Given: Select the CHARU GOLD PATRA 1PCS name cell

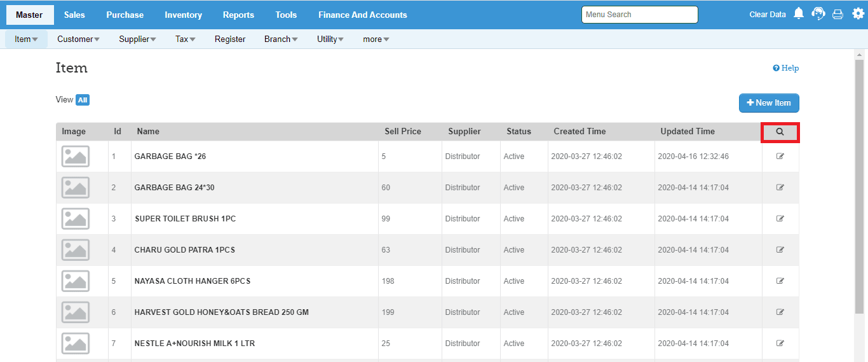Looking at the screenshot, I should [x=255, y=250].
